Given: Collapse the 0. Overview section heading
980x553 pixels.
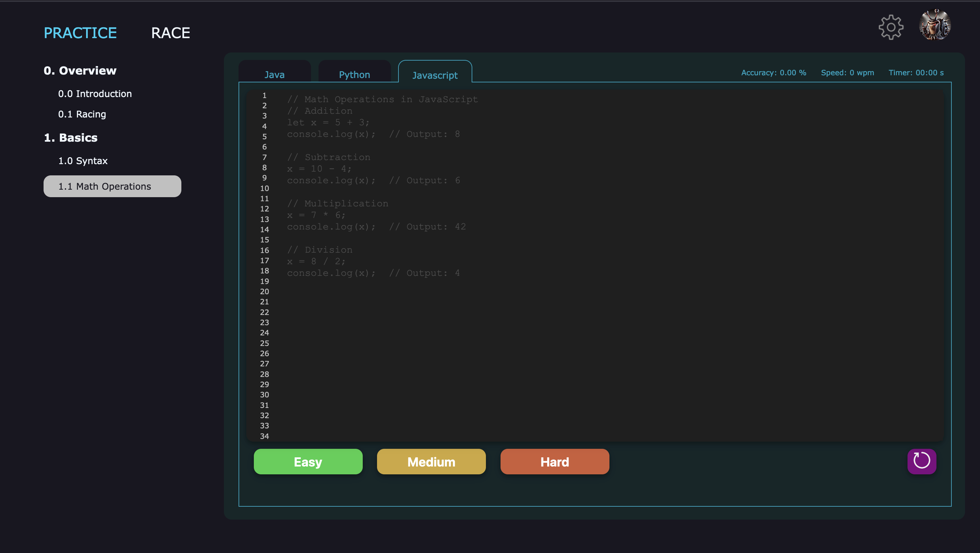Looking at the screenshot, I should click(x=80, y=70).
